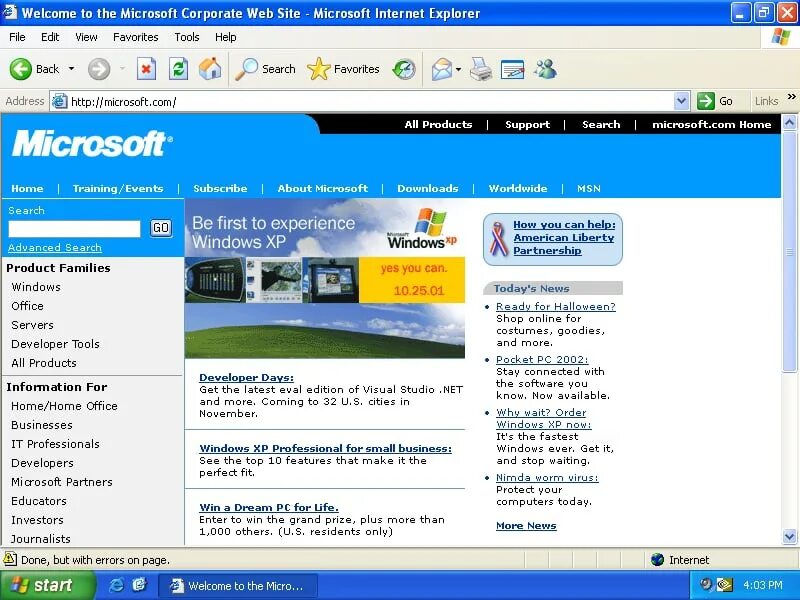Open the History toolbar icon

pyautogui.click(x=404, y=69)
